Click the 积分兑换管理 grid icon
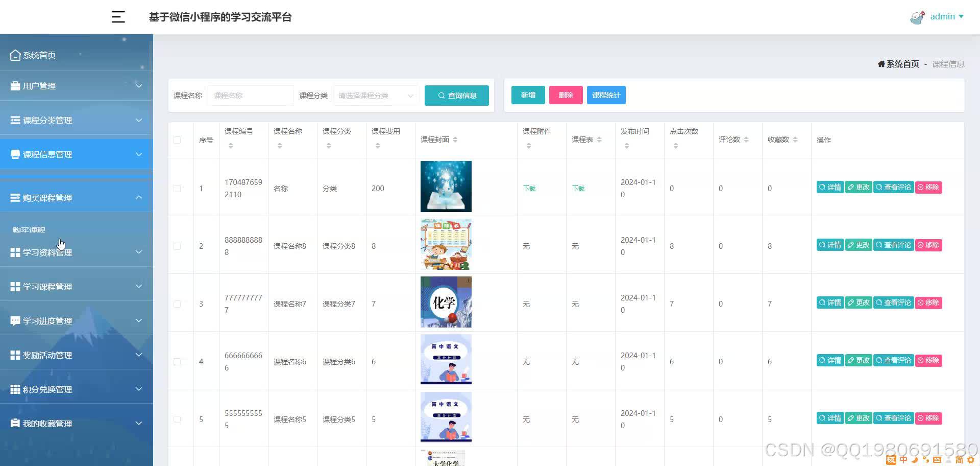Viewport: 980px width, 466px height. (x=15, y=389)
